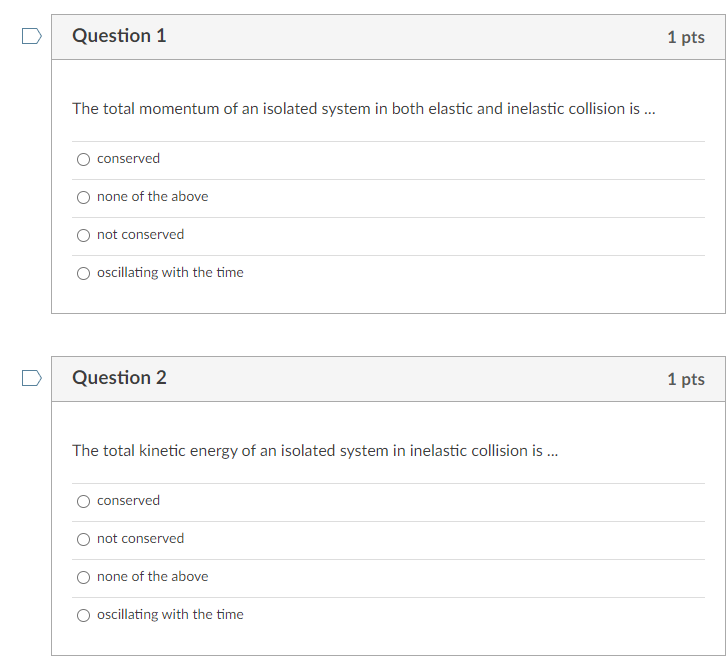Click 'oscillating with the time' answer text, Question 1
The width and height of the screenshot is (728, 667).
[x=170, y=273]
